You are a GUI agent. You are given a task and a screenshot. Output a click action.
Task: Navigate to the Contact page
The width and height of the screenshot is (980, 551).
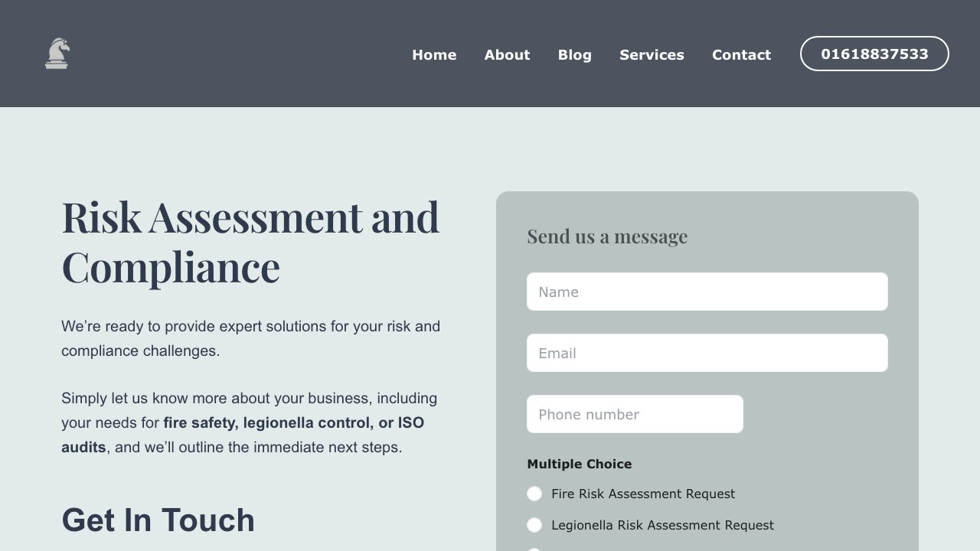click(741, 54)
